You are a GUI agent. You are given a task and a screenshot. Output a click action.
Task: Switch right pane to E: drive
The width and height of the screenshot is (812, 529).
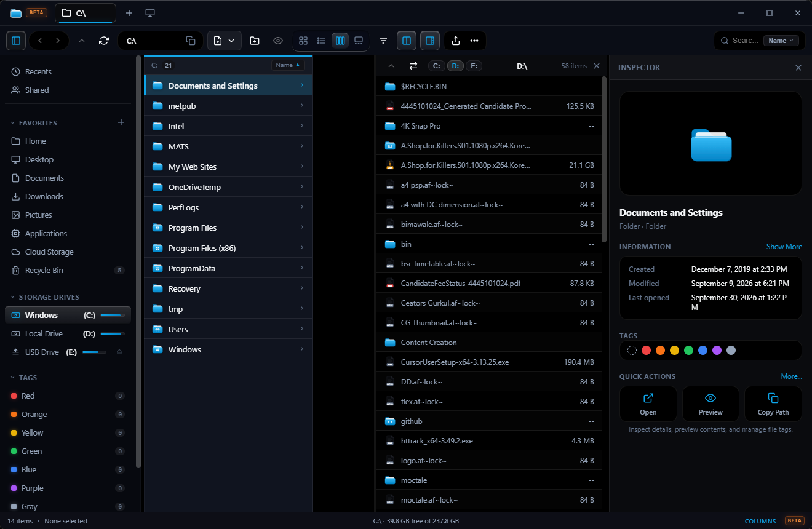pos(474,66)
